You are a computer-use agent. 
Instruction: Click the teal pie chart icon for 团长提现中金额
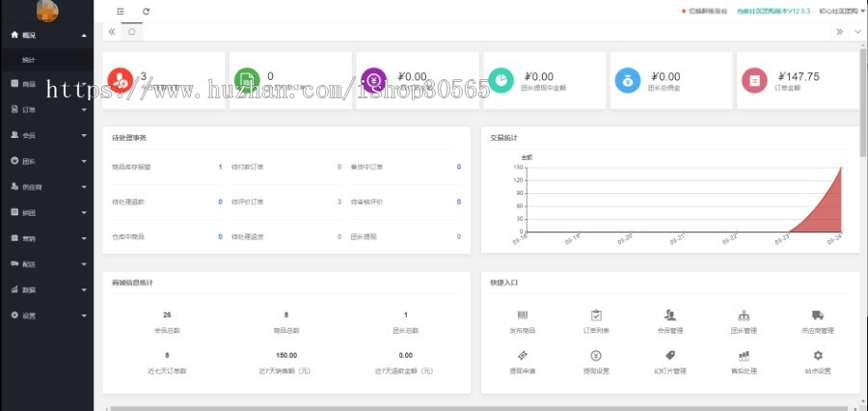501,80
